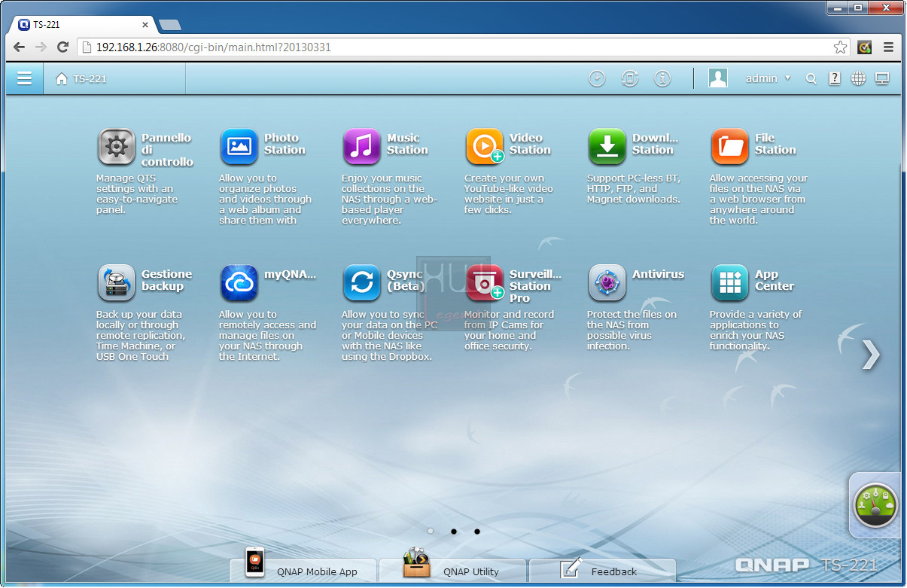This screenshot has height=588, width=907.
Task: Click the 'Create your own YouTube-like' description
Action: tap(509, 194)
